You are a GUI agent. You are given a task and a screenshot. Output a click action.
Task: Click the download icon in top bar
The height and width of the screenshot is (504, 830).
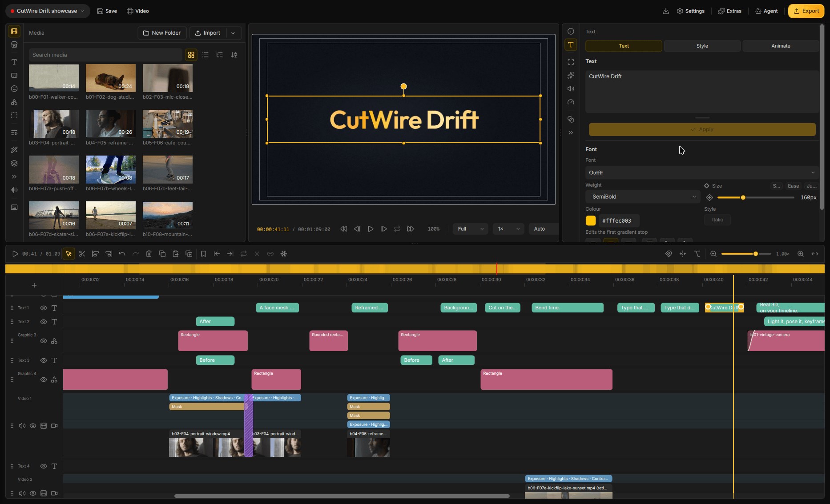click(x=665, y=11)
